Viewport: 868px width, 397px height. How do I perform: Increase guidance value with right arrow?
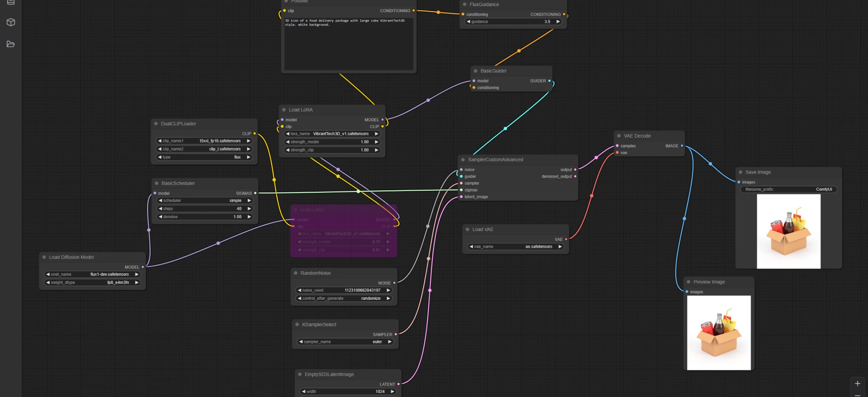pos(558,22)
